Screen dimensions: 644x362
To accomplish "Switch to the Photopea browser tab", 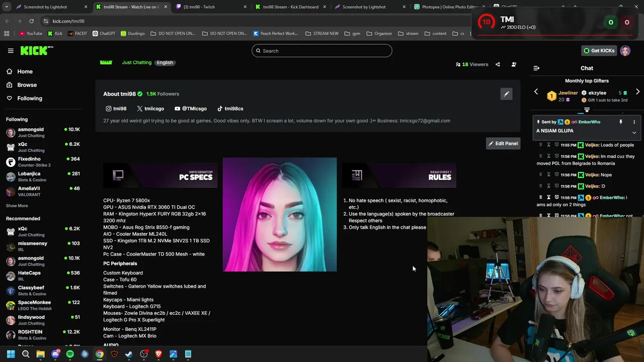I will [450, 7].
